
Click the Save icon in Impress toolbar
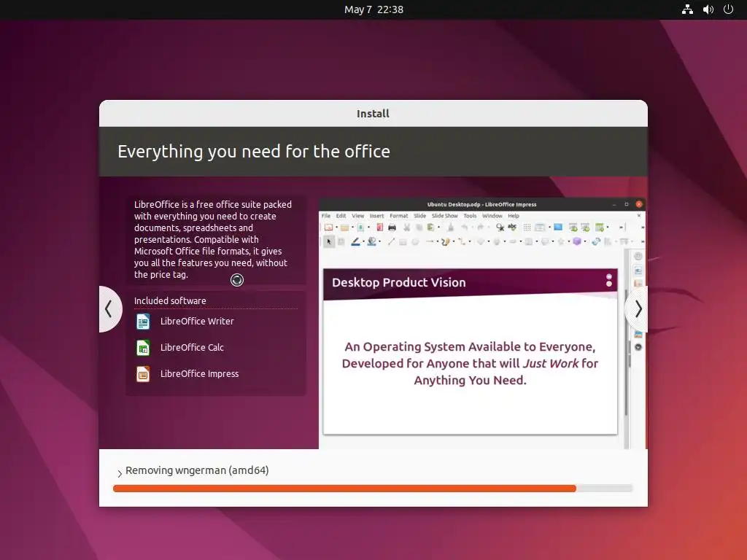point(360,227)
